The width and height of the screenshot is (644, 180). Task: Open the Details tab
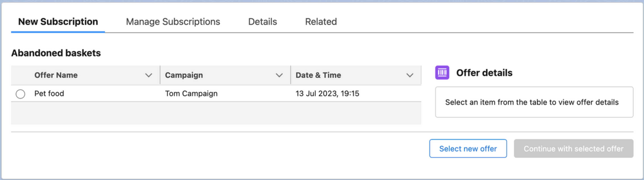(262, 22)
